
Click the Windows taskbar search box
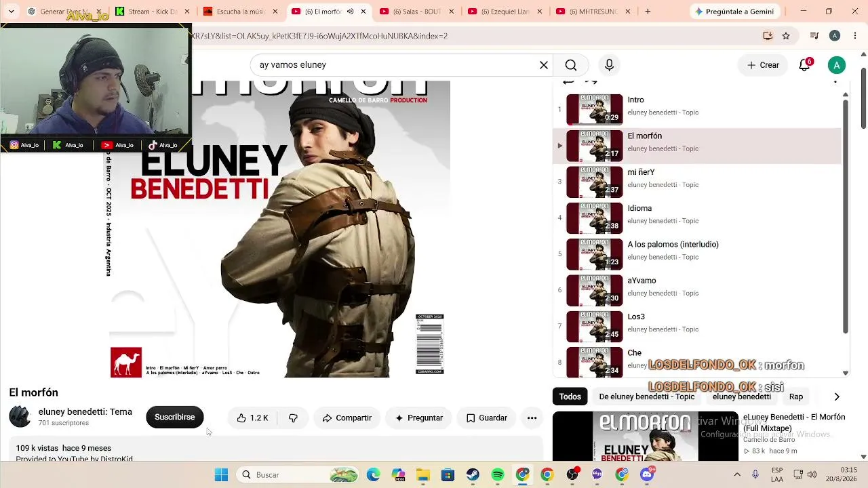pos(297,475)
